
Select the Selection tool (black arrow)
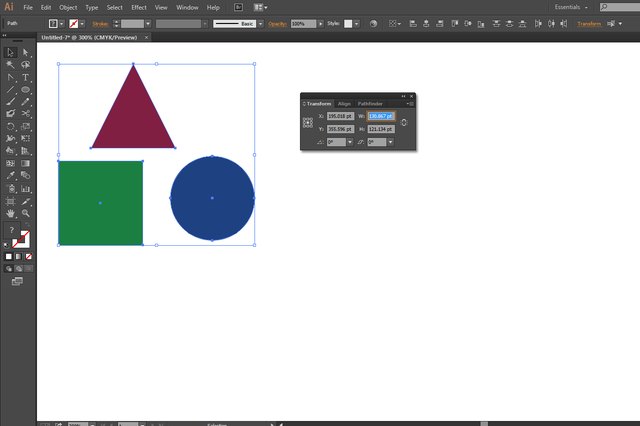[x=10, y=52]
